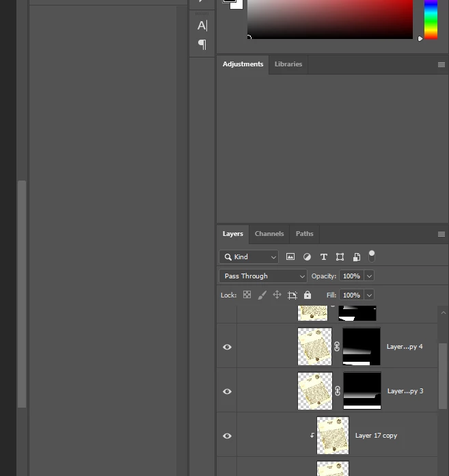Viewport: 449px width, 476px height.
Task: Click the Layers panel scroll up arrow
Action: 444,313
